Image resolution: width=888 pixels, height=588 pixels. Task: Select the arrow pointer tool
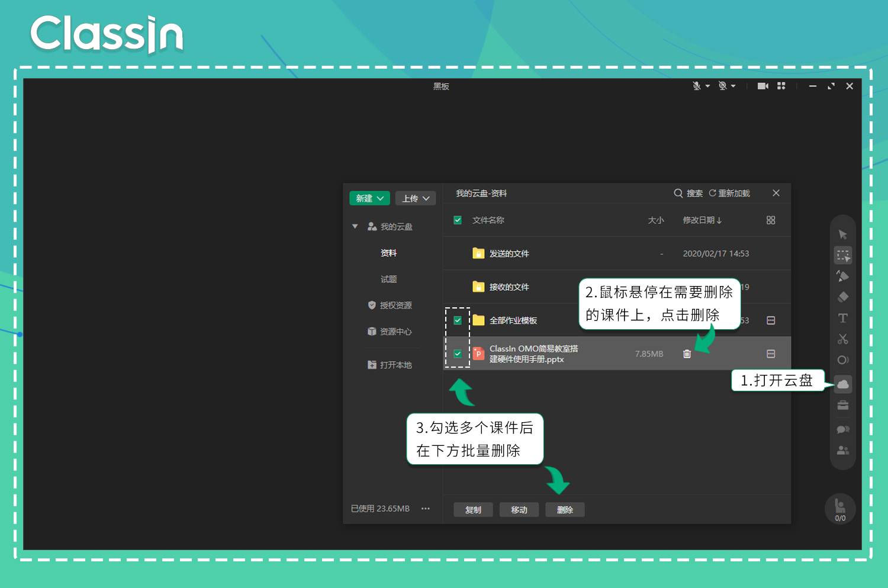(843, 234)
